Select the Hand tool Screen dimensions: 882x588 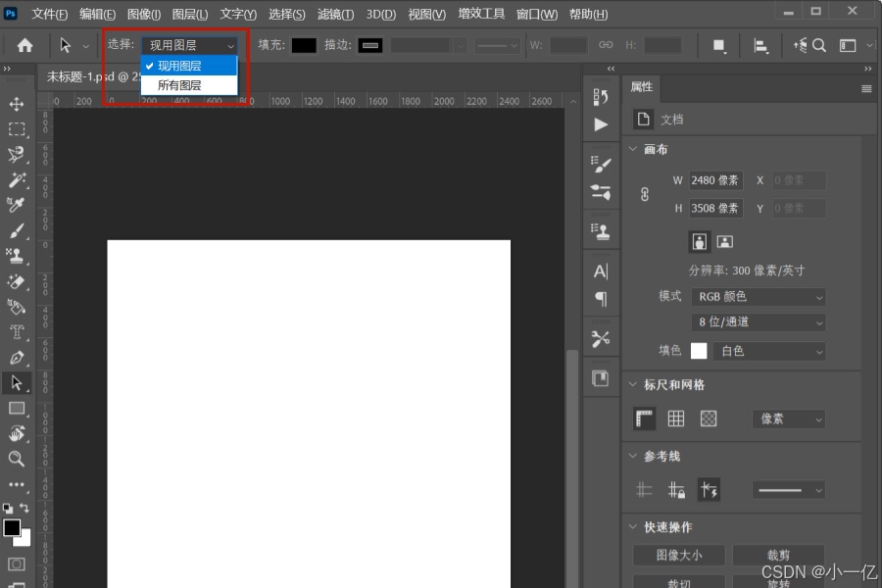click(x=17, y=433)
